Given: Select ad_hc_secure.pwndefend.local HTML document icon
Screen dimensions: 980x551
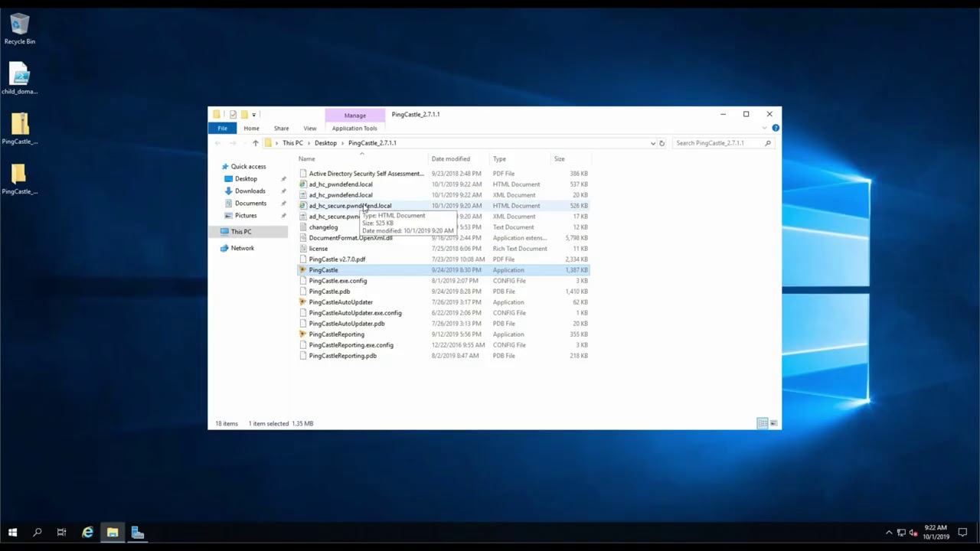Looking at the screenshot, I should (303, 206).
